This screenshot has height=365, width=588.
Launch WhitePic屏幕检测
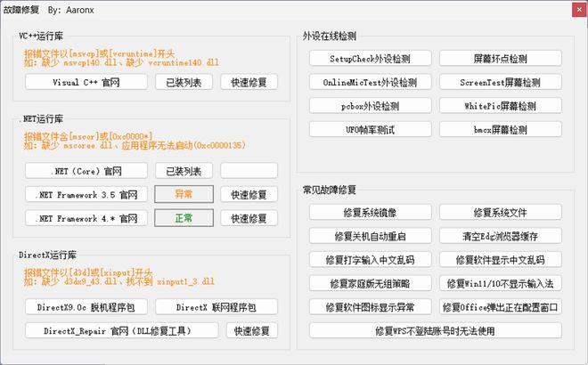501,106
